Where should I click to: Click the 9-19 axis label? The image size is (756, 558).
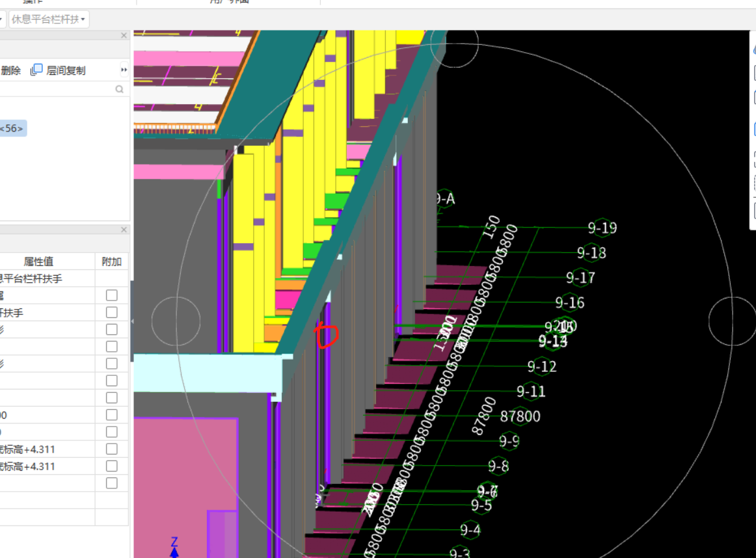click(x=602, y=228)
